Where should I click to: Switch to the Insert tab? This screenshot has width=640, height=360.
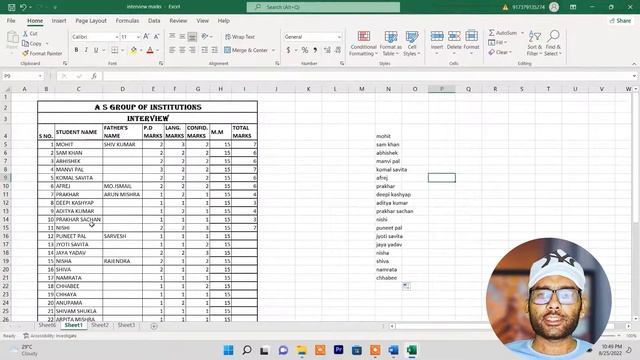point(59,20)
